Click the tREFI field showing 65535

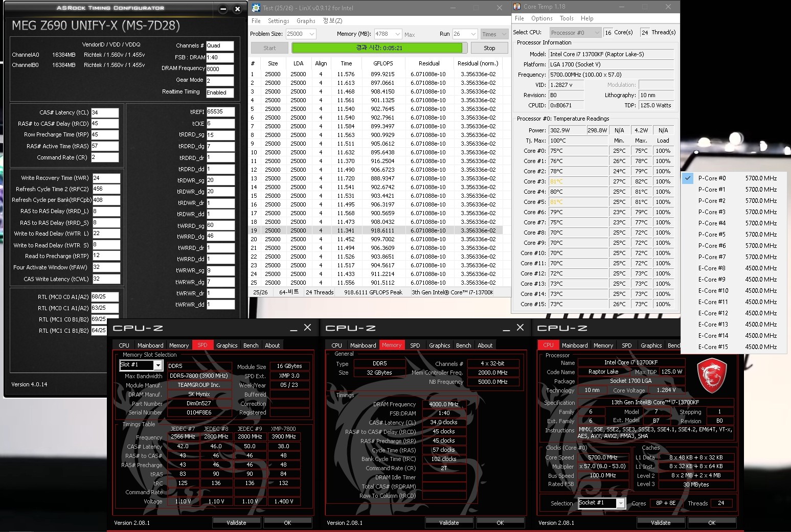point(220,111)
